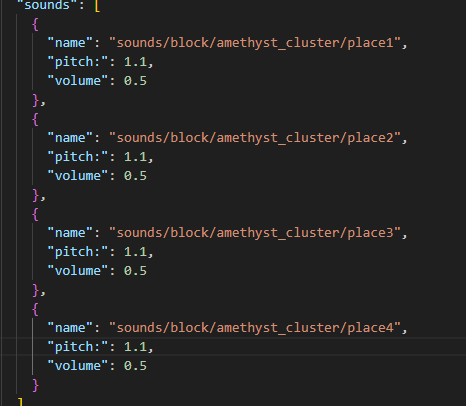Click the third "volume" value 0.5
Screen dimensions: 466x406
[x=135, y=271]
